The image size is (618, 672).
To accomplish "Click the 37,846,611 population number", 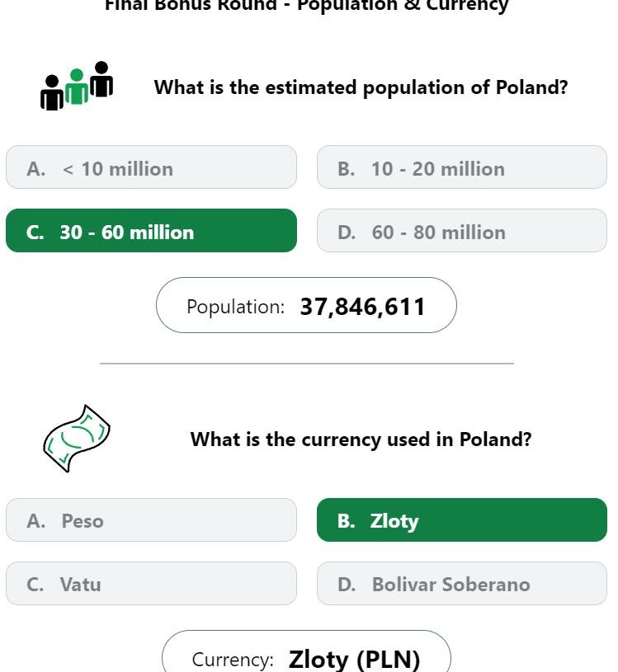I will point(362,307).
